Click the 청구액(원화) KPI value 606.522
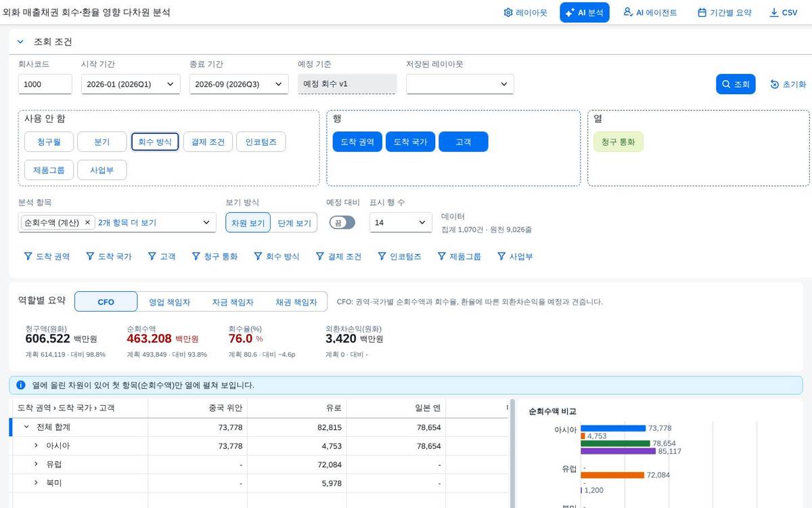The image size is (812, 508). click(48, 339)
